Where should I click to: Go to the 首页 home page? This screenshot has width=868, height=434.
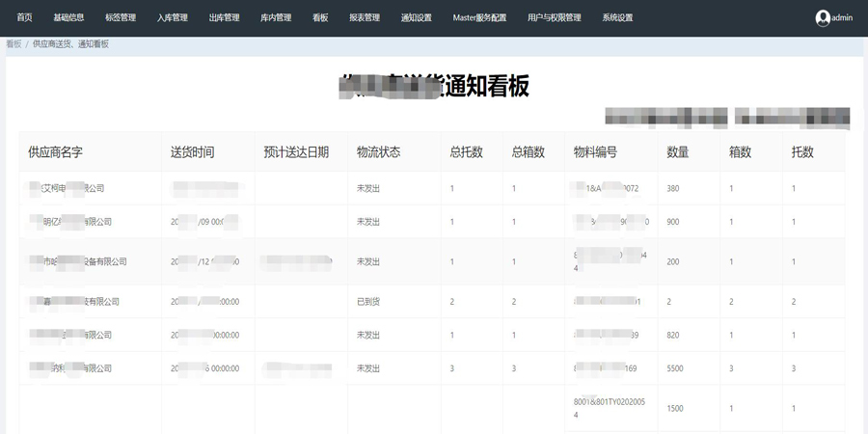point(24,17)
